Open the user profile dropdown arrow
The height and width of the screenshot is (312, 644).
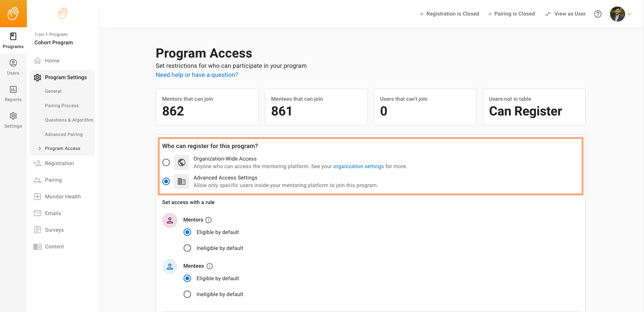pos(630,14)
